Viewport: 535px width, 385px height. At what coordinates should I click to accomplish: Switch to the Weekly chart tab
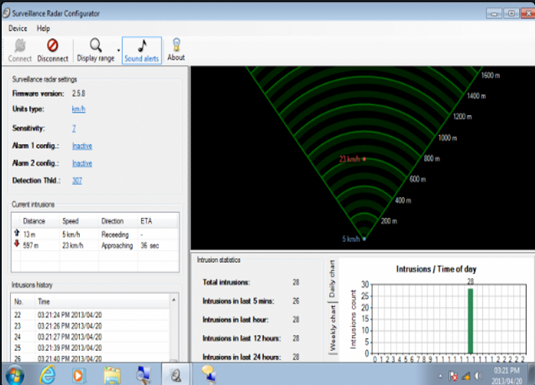(x=333, y=328)
